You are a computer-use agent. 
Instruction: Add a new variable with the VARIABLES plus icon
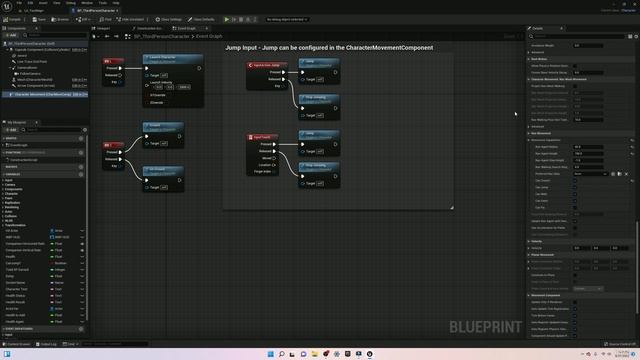click(81, 174)
